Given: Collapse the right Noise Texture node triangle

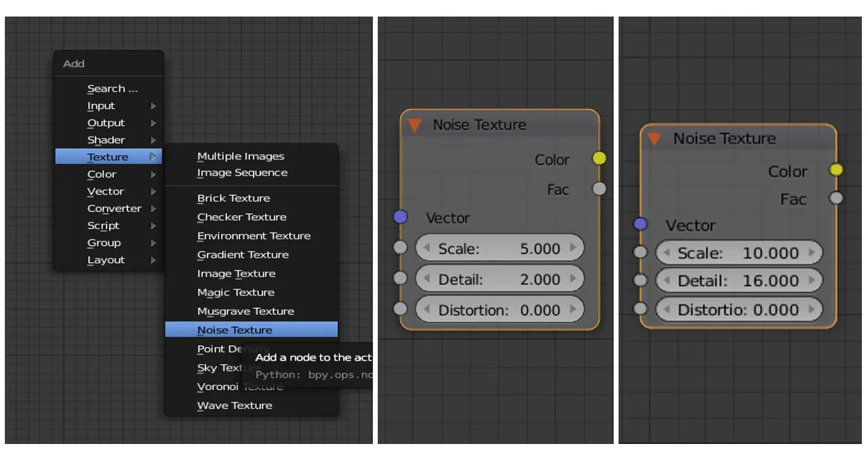Looking at the screenshot, I should pyautogui.click(x=654, y=139).
